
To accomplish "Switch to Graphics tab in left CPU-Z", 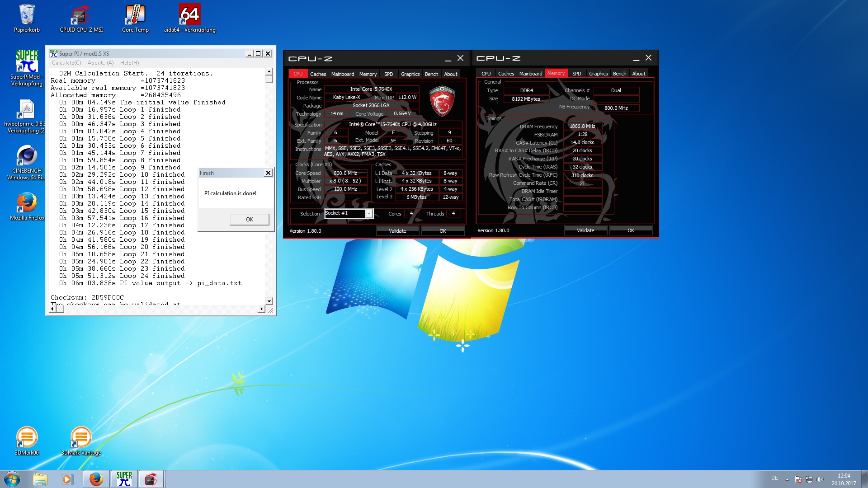I will point(410,74).
